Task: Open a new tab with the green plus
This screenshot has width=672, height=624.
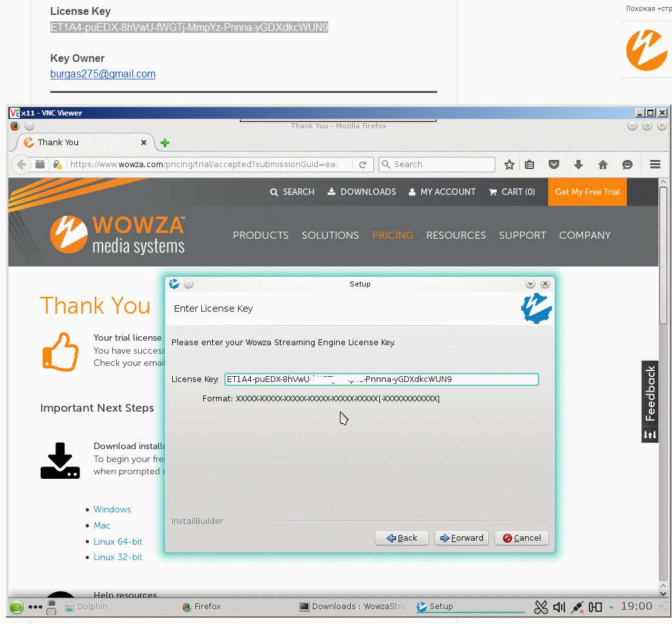Action: pyautogui.click(x=165, y=143)
